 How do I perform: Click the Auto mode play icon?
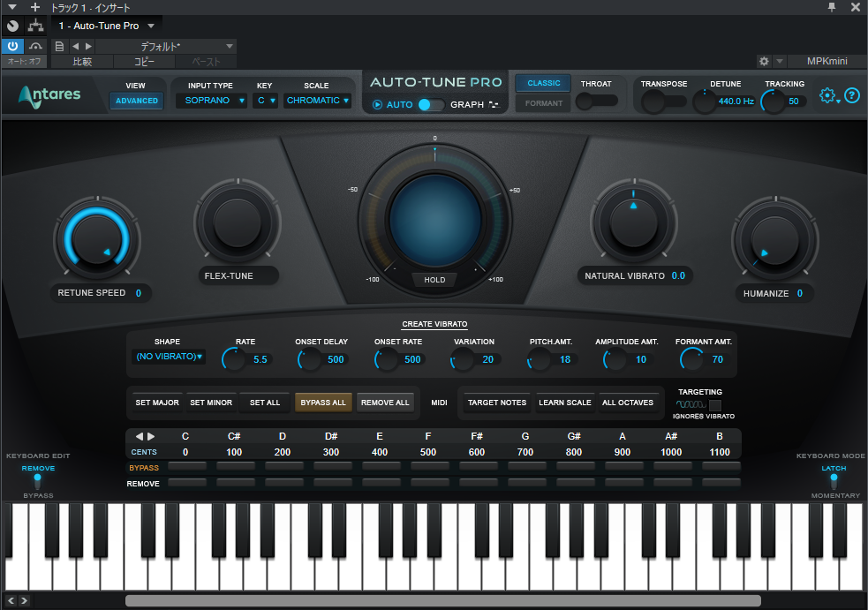378,105
